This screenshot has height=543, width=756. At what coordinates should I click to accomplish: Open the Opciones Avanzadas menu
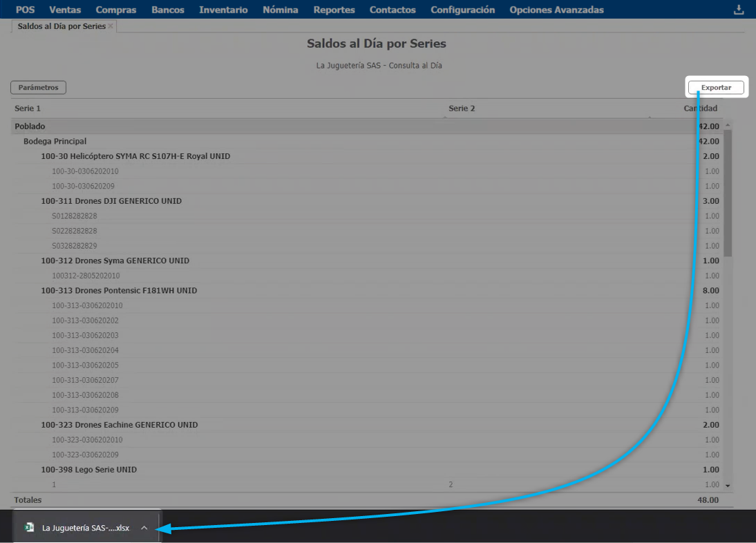pyautogui.click(x=556, y=10)
